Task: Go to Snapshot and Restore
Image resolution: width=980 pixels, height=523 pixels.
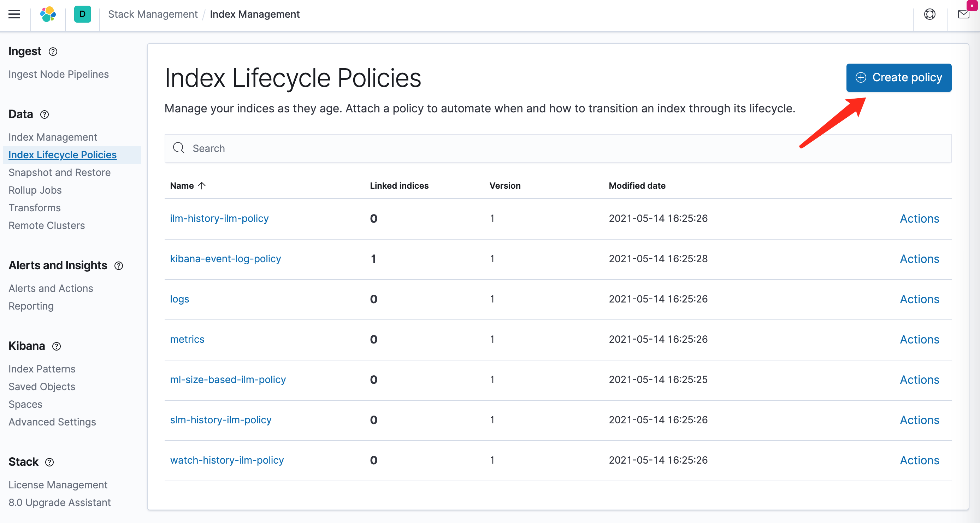Action: tap(59, 172)
